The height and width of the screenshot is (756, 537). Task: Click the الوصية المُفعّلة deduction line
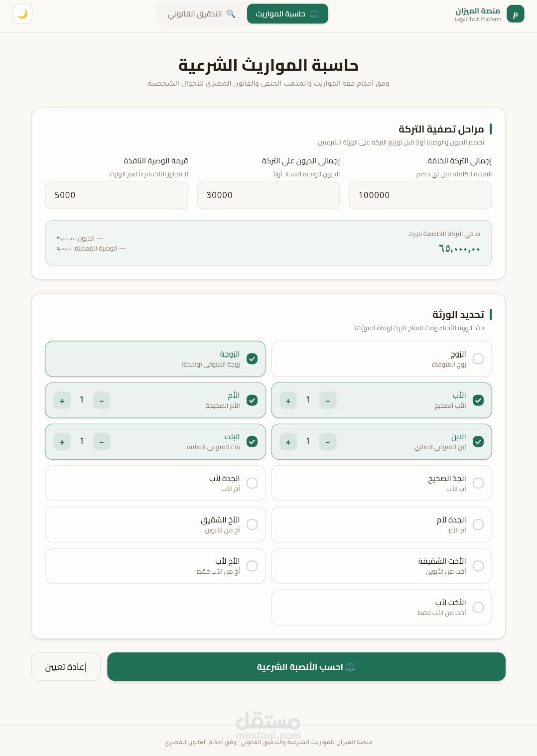click(x=91, y=248)
